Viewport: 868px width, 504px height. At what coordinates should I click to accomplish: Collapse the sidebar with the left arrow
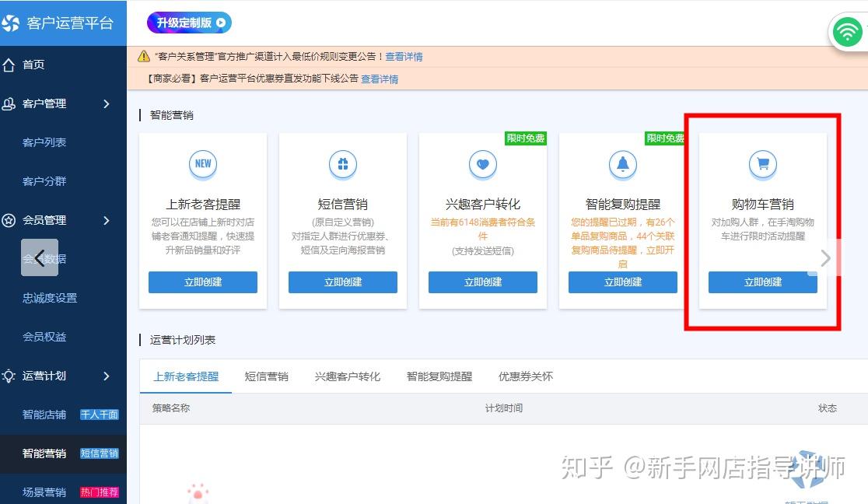click(40, 257)
